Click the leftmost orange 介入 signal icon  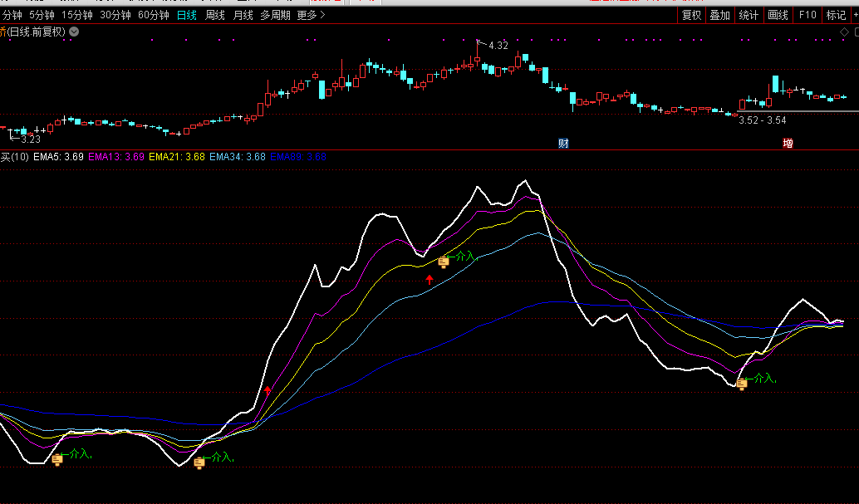(x=57, y=459)
